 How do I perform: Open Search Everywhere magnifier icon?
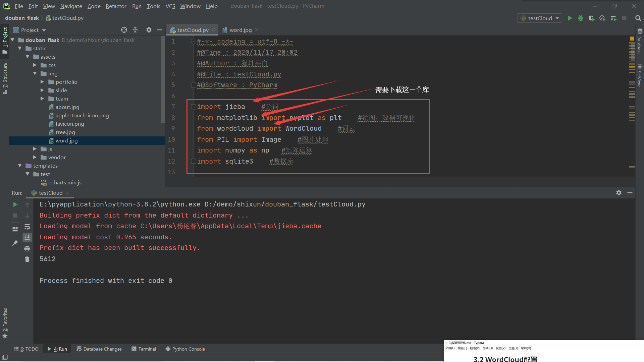[638, 18]
